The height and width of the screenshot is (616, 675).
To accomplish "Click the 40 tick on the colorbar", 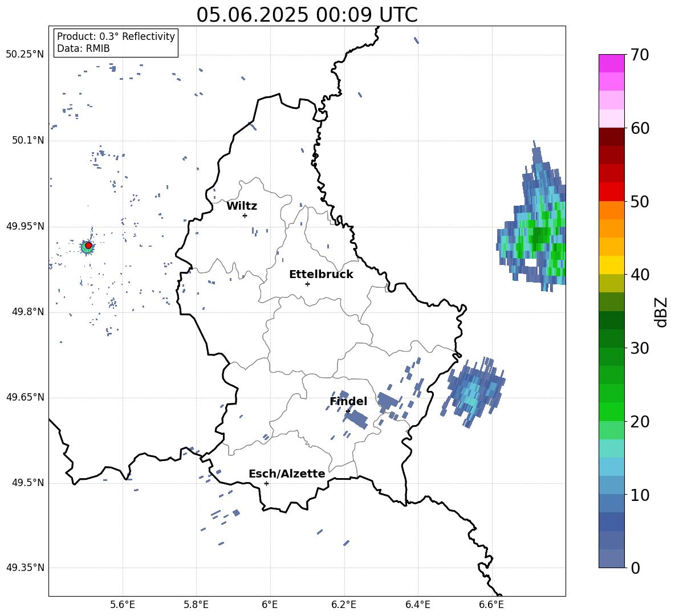I will [x=640, y=275].
